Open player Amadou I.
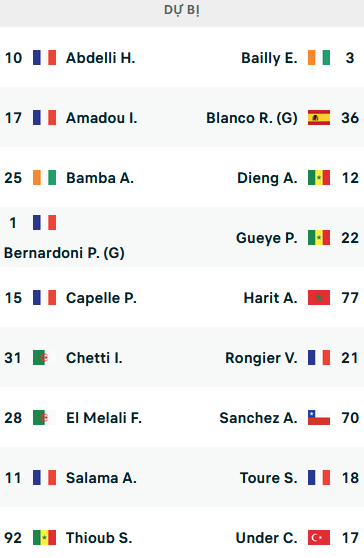This screenshot has height=558, width=364. (x=102, y=118)
